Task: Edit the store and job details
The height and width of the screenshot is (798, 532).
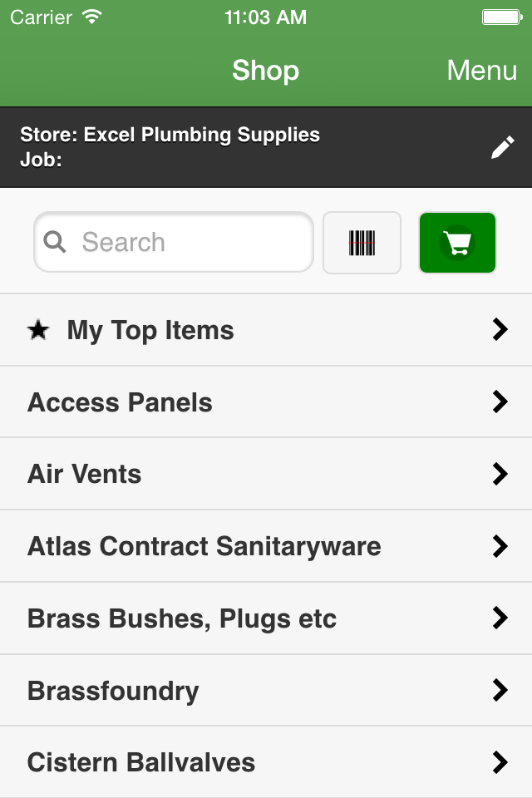Action: tap(502, 146)
